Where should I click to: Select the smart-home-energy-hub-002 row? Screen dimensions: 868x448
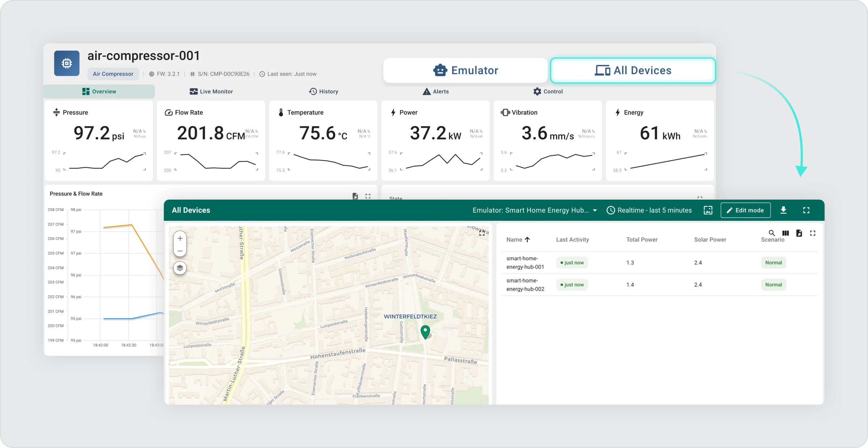pyautogui.click(x=525, y=285)
